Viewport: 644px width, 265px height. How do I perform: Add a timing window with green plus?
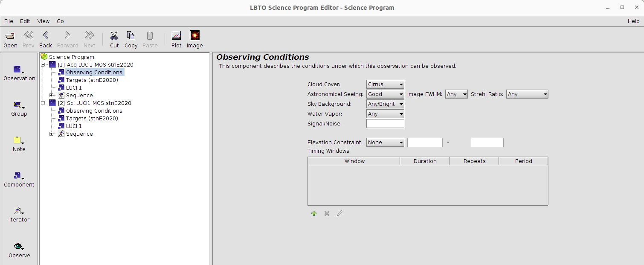(314, 213)
